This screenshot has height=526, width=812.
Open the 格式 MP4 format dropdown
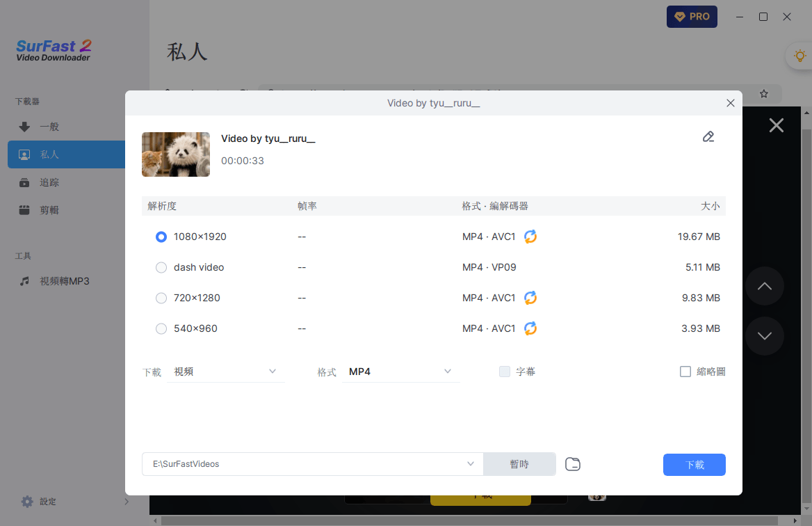click(401, 372)
